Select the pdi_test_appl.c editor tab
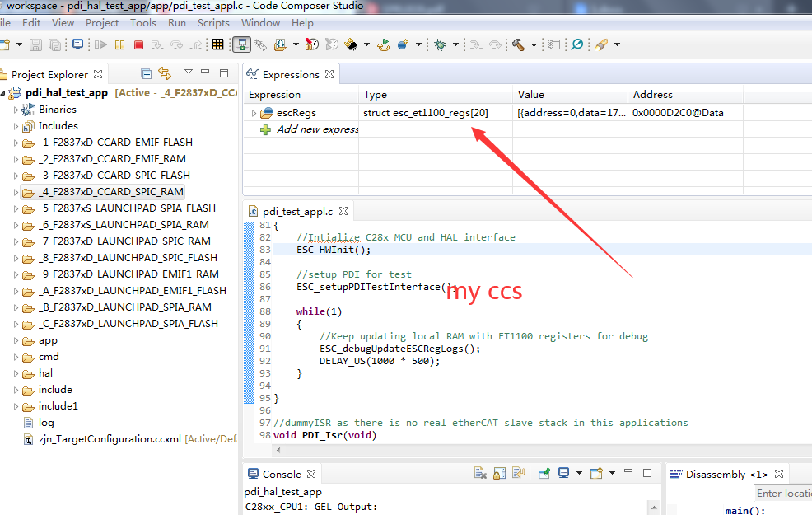This screenshot has height=515, width=812. point(297,212)
